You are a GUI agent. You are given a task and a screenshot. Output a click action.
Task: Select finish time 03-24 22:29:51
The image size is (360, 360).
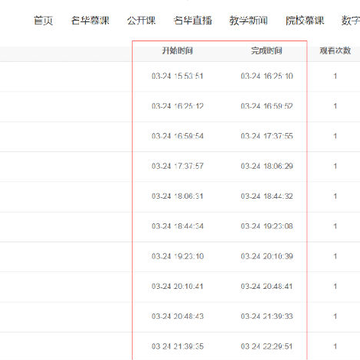pos(267,346)
